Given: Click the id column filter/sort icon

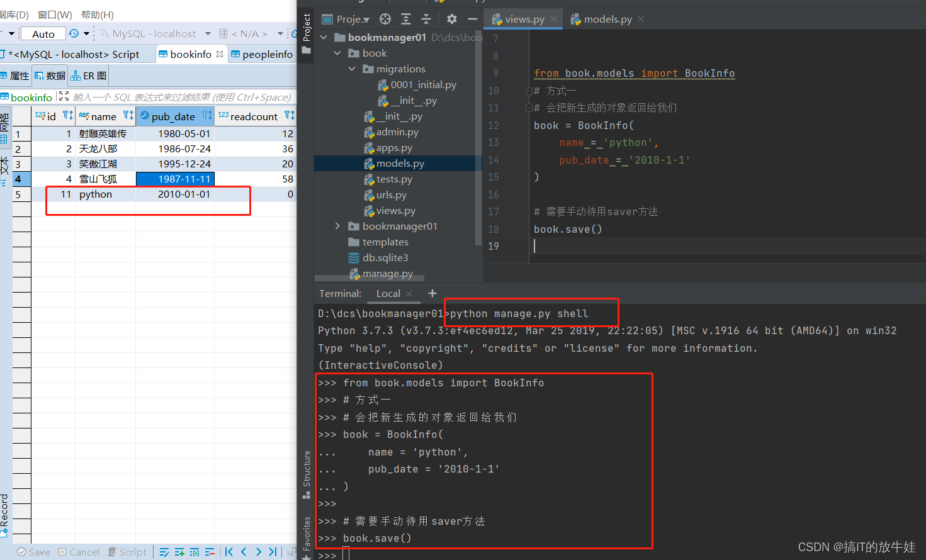Looking at the screenshot, I should coord(68,116).
